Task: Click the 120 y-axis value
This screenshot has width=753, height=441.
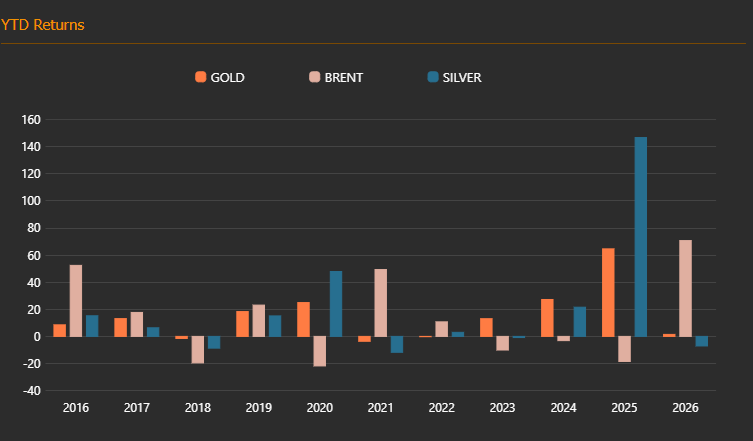Action: tap(31, 174)
